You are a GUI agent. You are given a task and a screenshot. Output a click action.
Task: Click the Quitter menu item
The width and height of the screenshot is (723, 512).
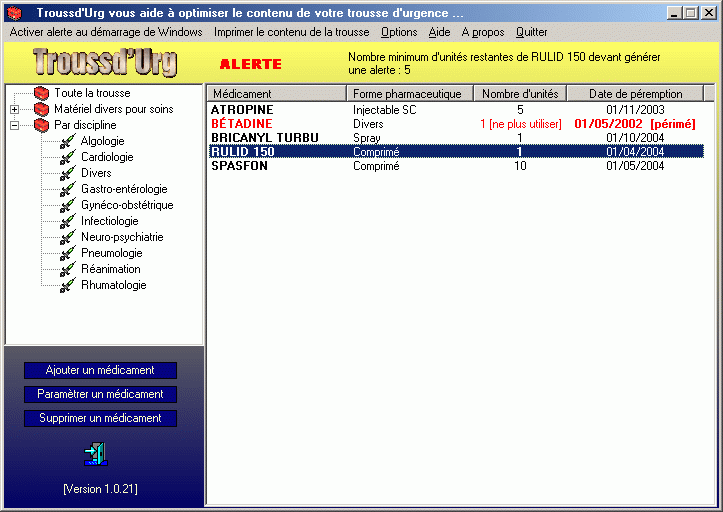[x=532, y=32]
